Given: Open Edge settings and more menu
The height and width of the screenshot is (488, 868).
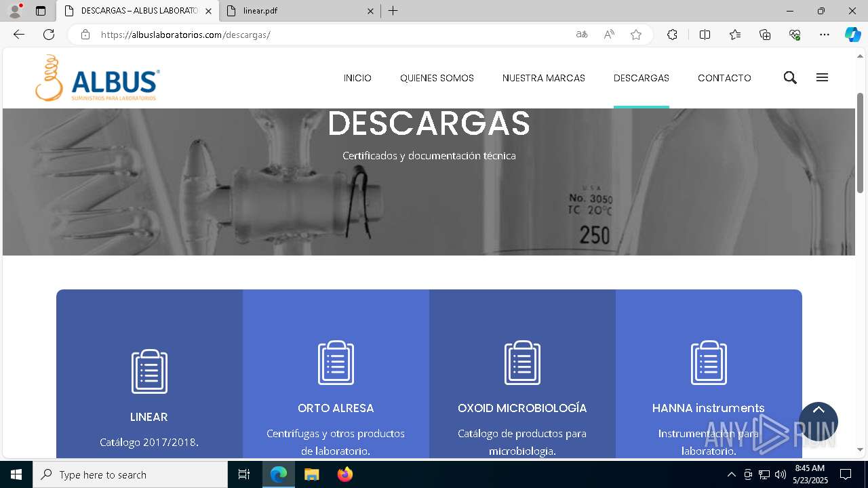Looking at the screenshot, I should tap(825, 35).
